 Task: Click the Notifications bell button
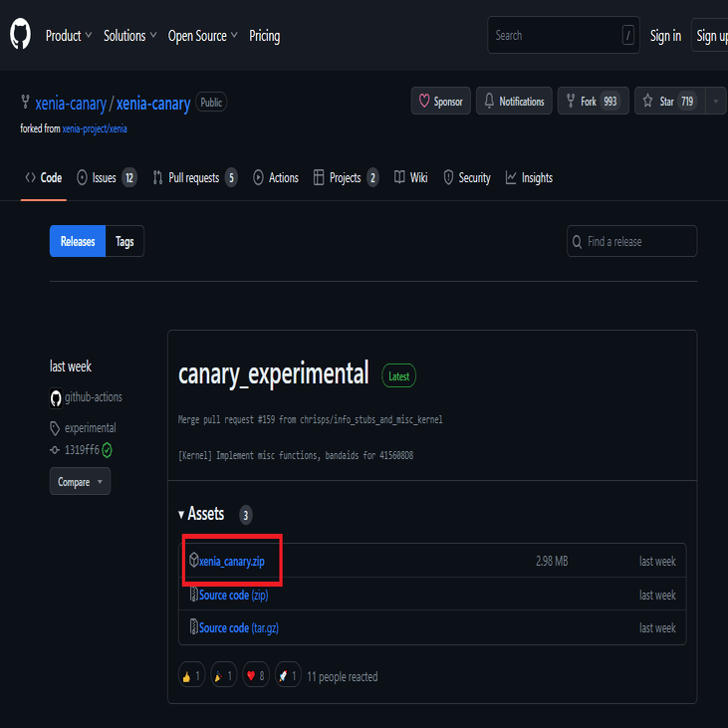pos(514,101)
